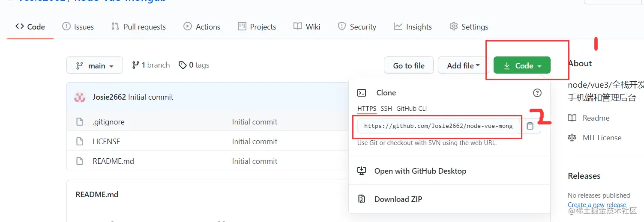Viewport: 644px width, 222px height.
Task: Open the Issues tab
Action: pos(78,27)
